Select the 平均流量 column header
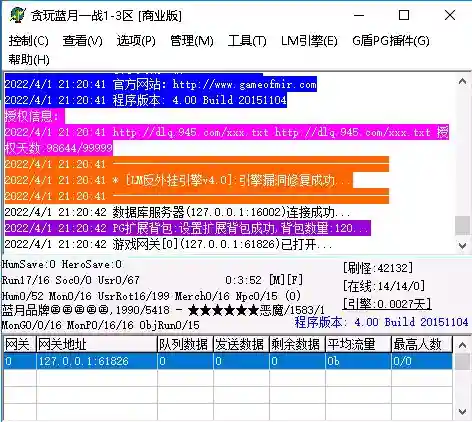The width and height of the screenshot is (472, 422). [358, 344]
